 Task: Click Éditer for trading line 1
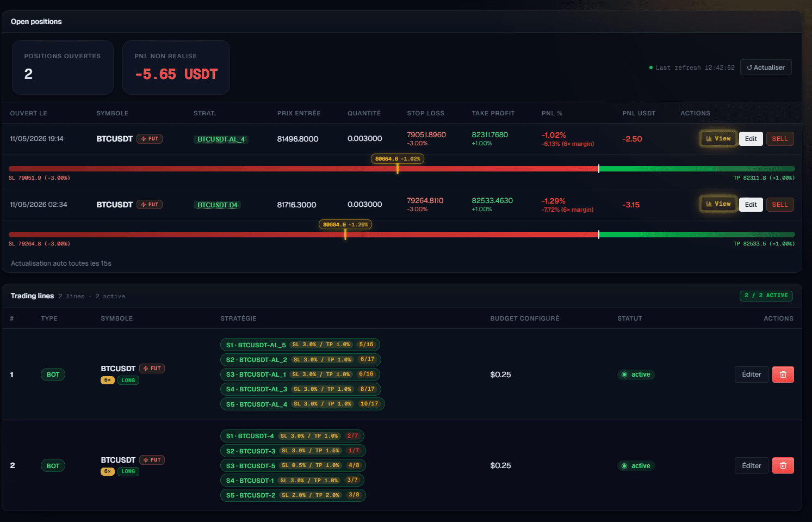coord(752,374)
